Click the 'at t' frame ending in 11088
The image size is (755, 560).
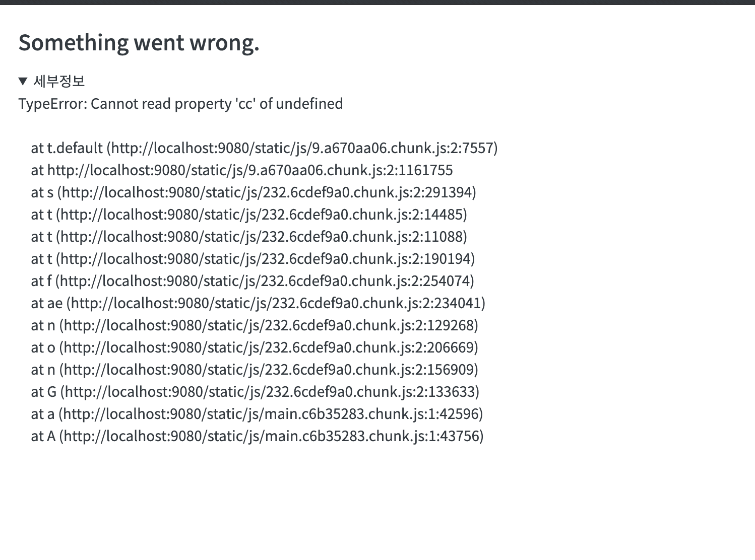pyautogui.click(x=249, y=237)
